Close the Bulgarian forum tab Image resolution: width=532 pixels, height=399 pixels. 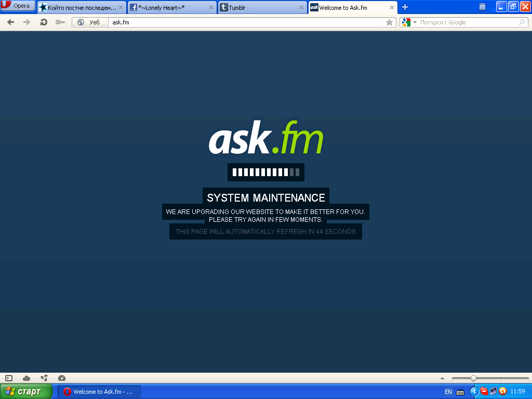[x=121, y=7]
